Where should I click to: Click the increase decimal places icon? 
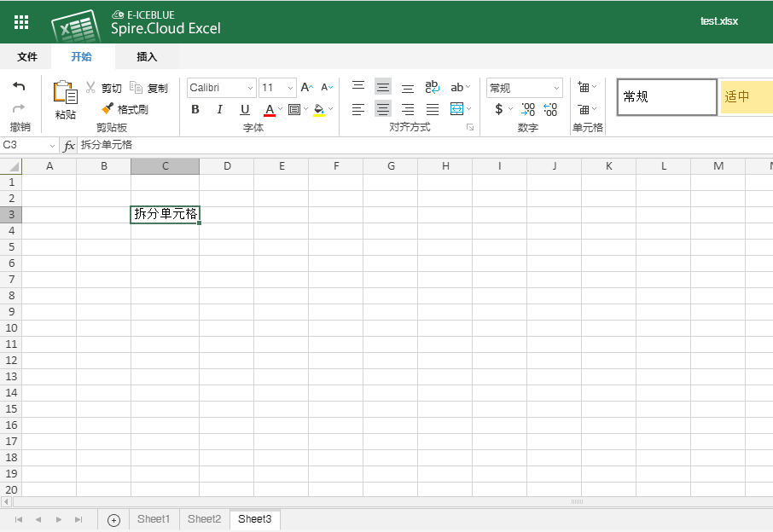click(550, 109)
